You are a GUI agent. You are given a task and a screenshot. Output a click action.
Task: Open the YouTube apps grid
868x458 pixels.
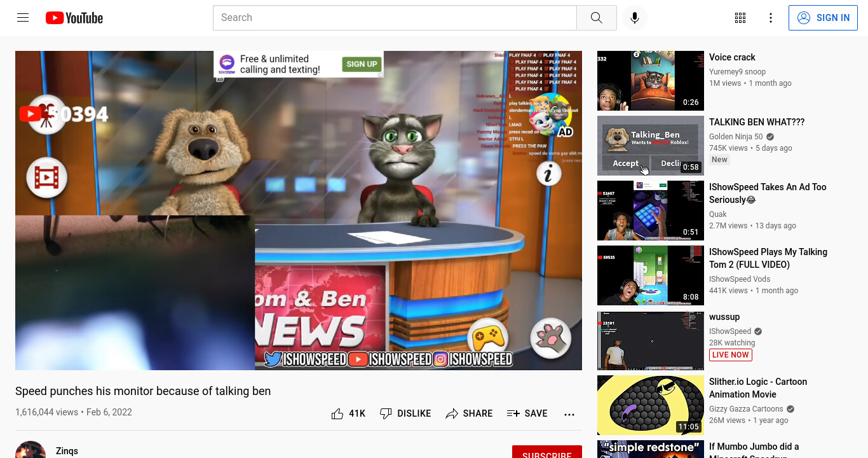coord(740,18)
